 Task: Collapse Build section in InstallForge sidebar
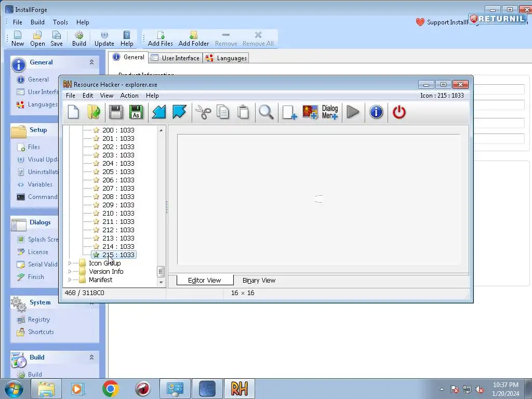(91, 357)
